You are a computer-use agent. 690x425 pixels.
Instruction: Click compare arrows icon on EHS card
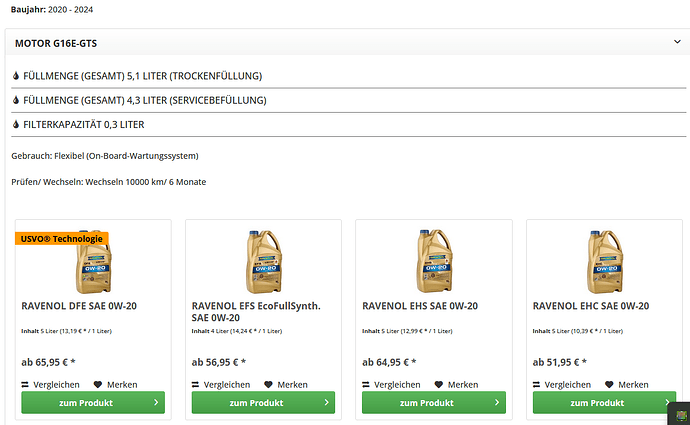366,385
